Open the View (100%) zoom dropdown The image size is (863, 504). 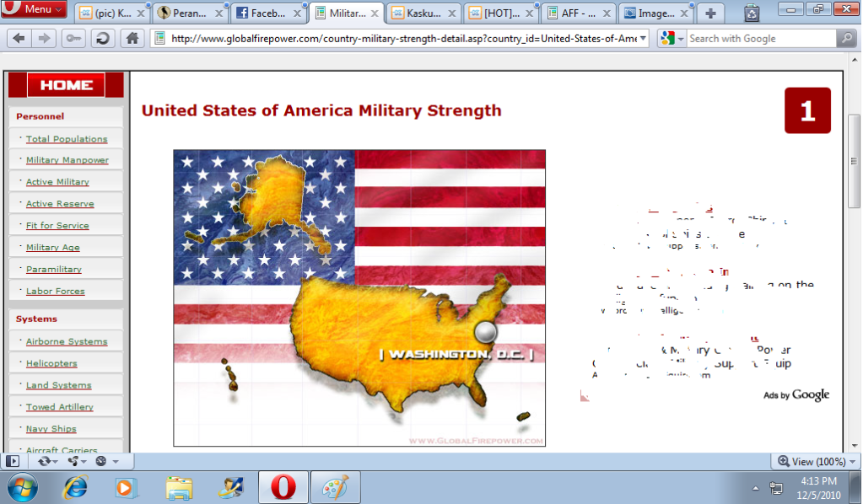point(817,461)
